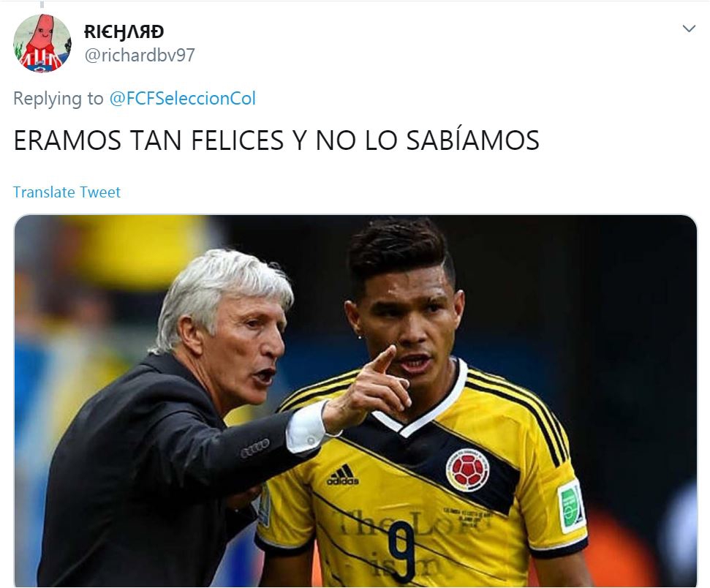
Task: Click the player's dark styled hair
Action: pyautogui.click(x=401, y=252)
